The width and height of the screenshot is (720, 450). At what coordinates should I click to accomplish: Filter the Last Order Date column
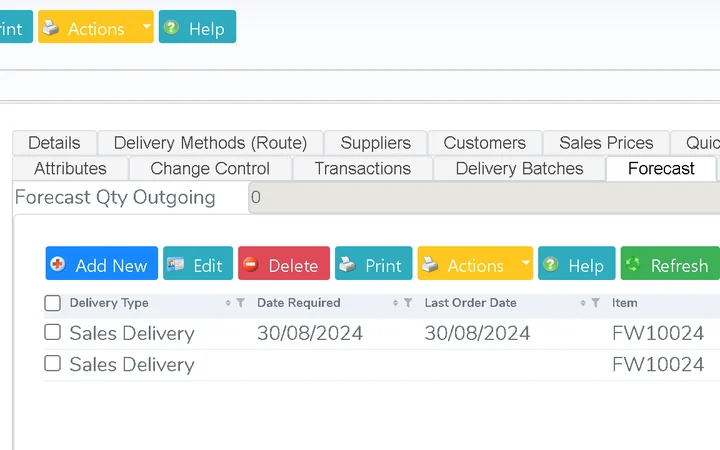(x=596, y=303)
